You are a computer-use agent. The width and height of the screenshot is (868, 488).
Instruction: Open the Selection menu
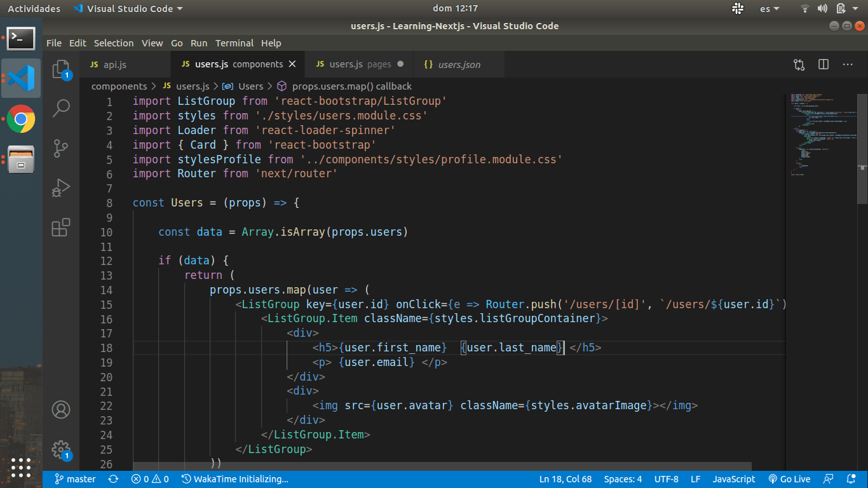coord(114,43)
